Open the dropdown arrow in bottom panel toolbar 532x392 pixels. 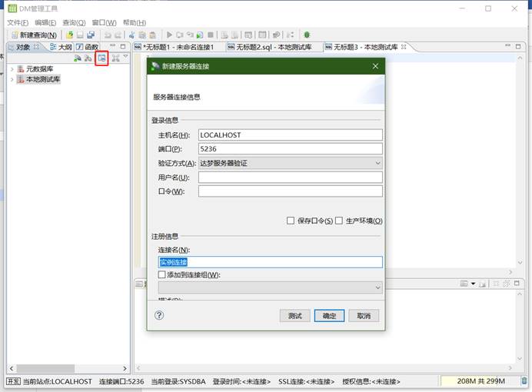[x=473, y=284]
